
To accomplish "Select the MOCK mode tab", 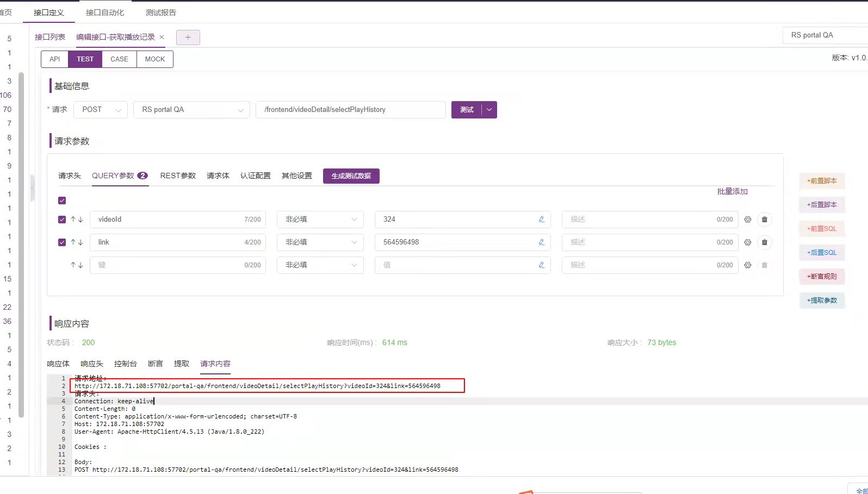I will [155, 59].
